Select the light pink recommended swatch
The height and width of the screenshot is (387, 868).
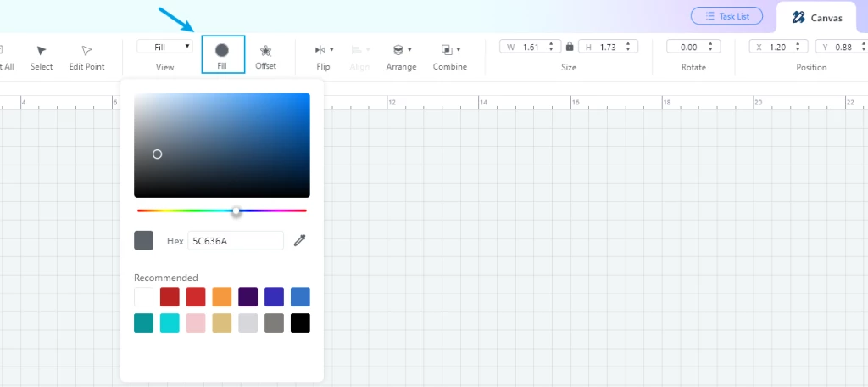[196, 322]
